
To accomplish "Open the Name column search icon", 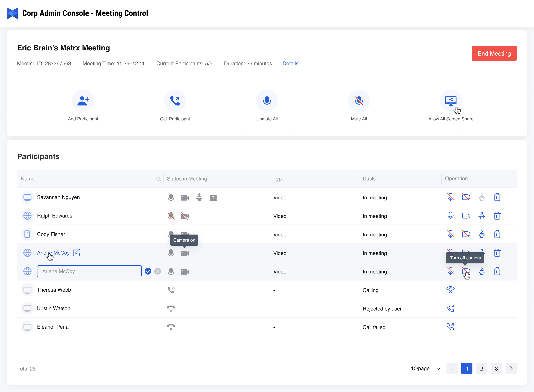I will coord(158,179).
